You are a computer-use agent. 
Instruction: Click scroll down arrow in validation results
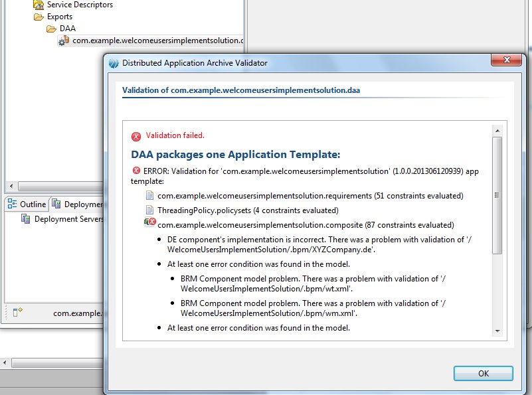pyautogui.click(x=497, y=331)
